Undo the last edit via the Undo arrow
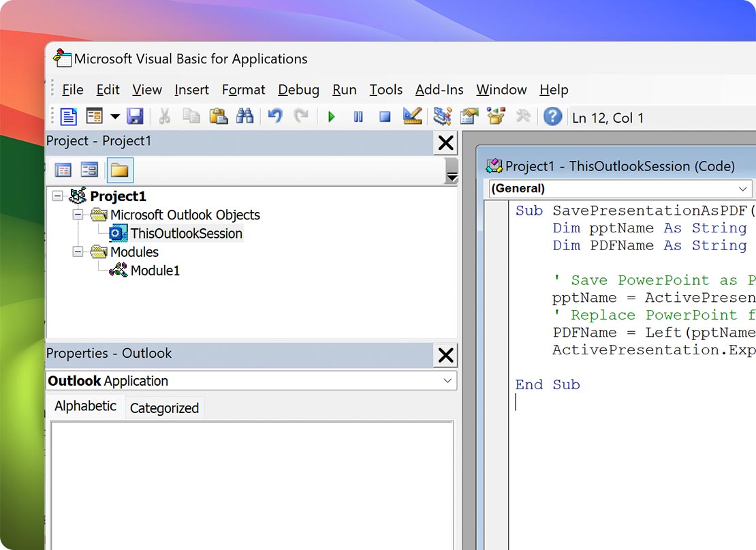This screenshot has height=550, width=756. coord(274,116)
